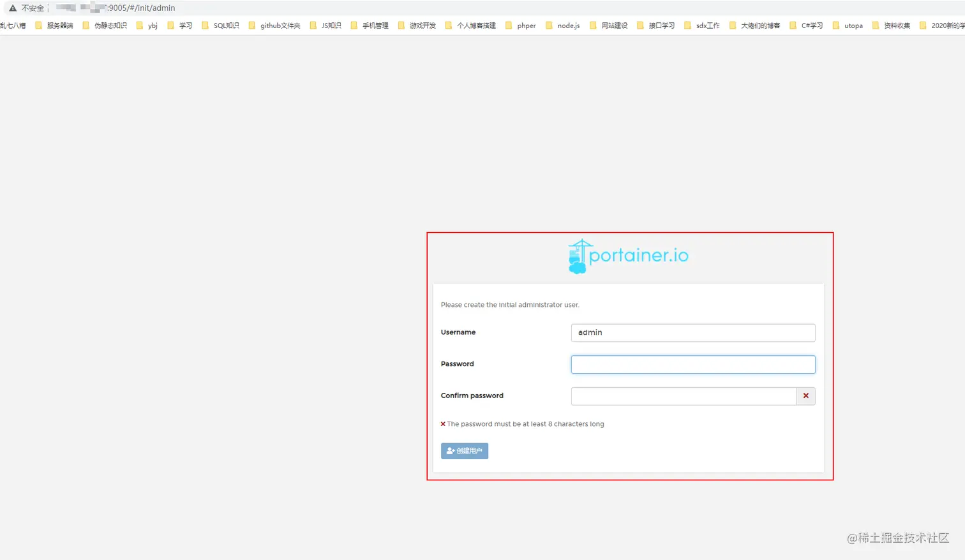Click the Username field containing admin

(x=692, y=332)
